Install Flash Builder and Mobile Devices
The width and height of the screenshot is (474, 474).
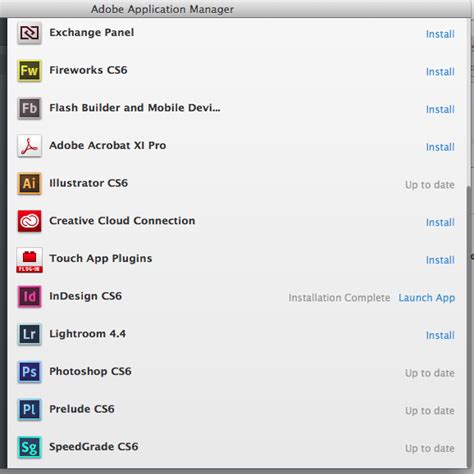coord(440,109)
